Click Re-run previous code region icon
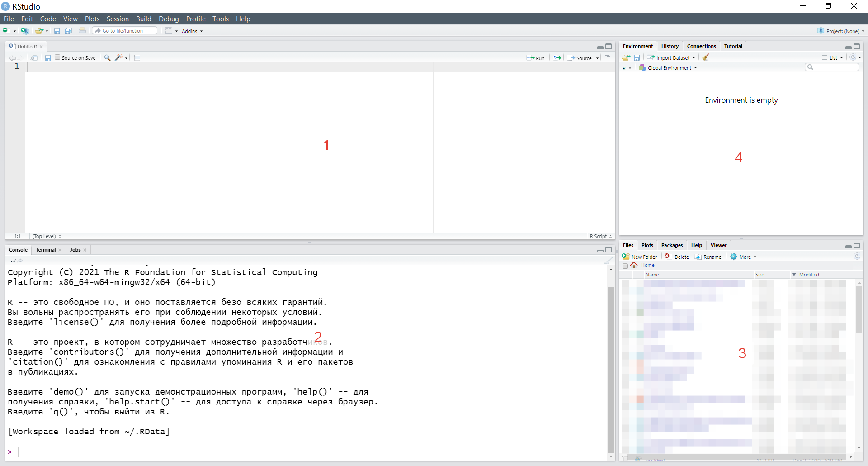868x466 pixels. coord(557,58)
